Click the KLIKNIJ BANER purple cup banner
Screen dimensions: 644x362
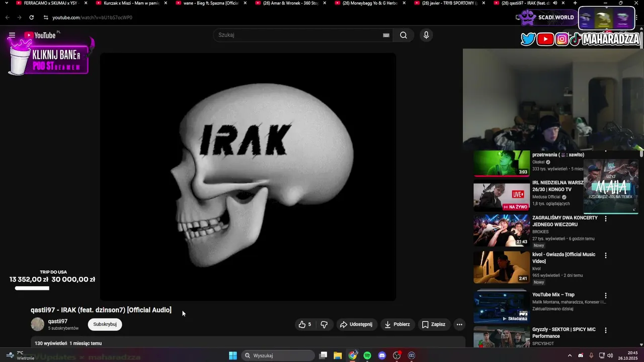[49, 57]
